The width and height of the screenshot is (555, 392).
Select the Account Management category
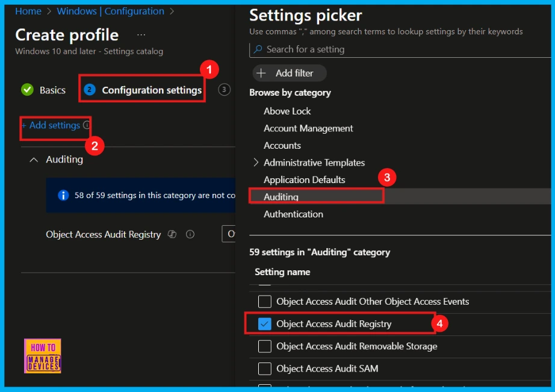pyautogui.click(x=308, y=128)
